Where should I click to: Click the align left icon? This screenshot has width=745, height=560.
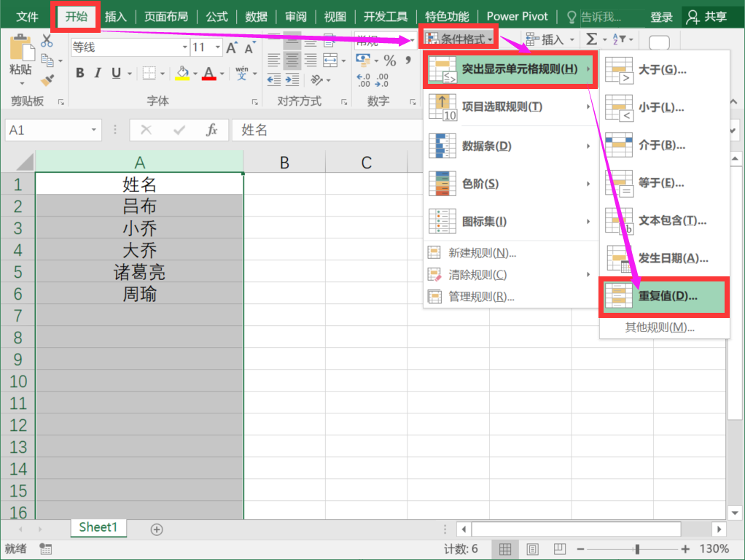click(x=273, y=60)
